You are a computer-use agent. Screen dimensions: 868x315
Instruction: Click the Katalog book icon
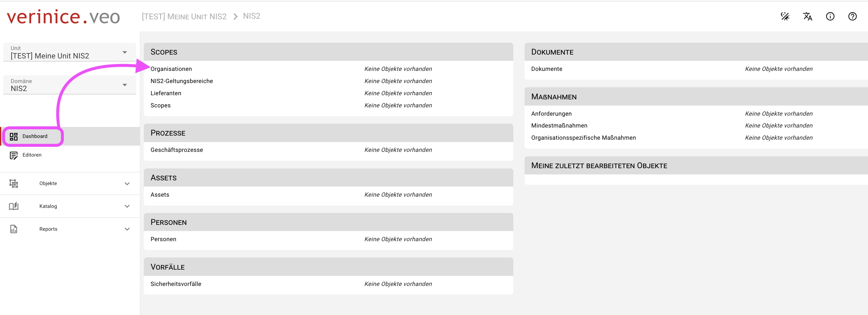[x=13, y=206]
